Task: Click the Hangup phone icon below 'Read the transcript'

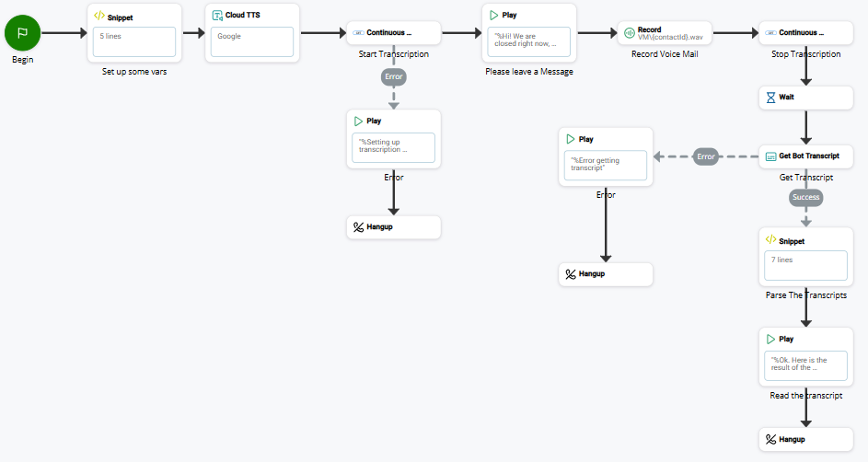Action: click(x=770, y=439)
